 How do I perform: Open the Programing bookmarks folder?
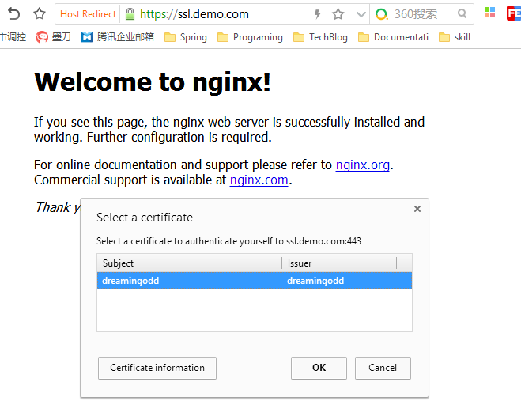250,37
